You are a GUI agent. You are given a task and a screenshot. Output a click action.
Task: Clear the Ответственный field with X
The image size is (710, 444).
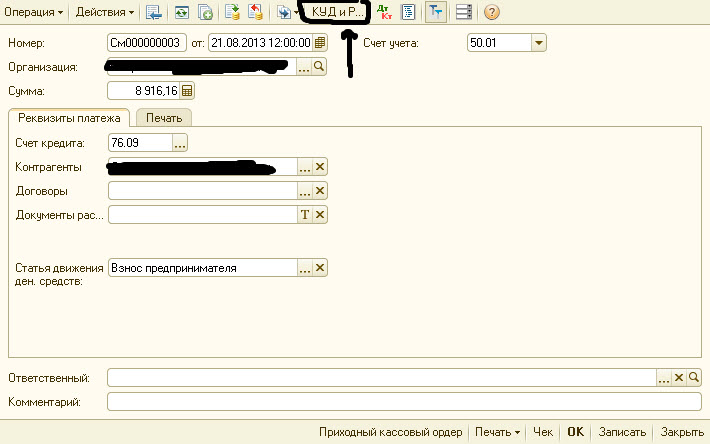(679, 377)
